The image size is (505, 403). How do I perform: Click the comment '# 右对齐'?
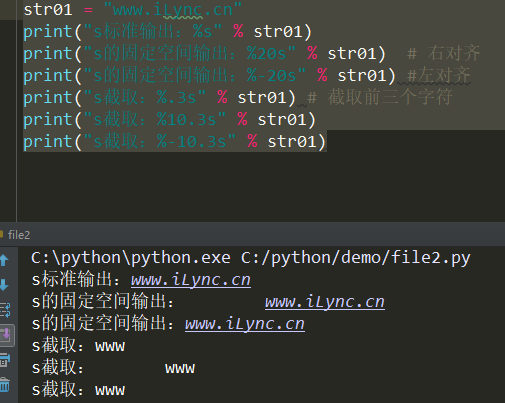[443, 53]
